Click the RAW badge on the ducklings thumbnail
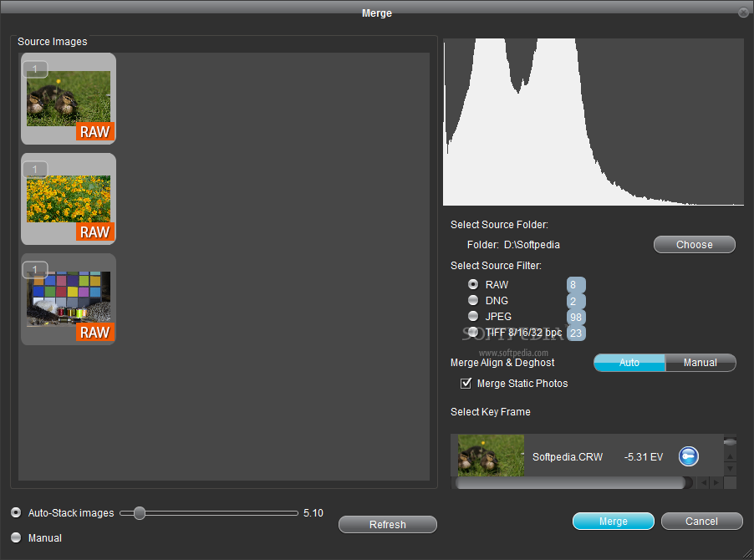This screenshot has width=754, height=560. (x=94, y=132)
